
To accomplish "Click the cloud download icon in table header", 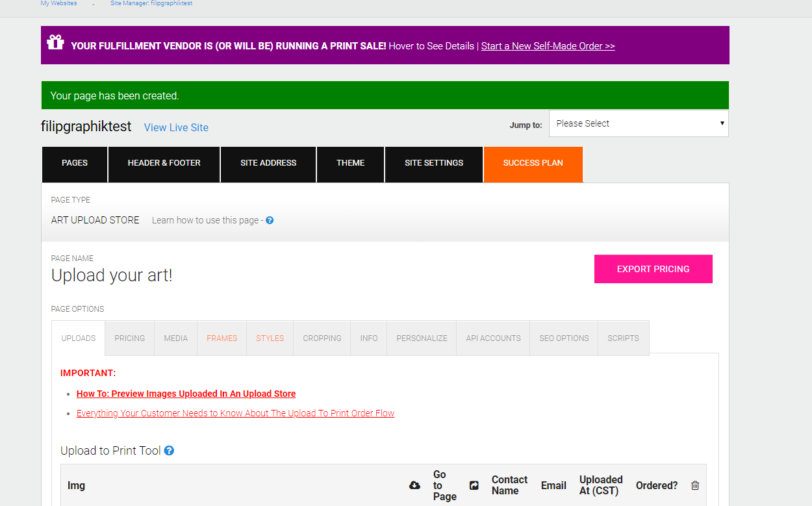I will 414,485.
